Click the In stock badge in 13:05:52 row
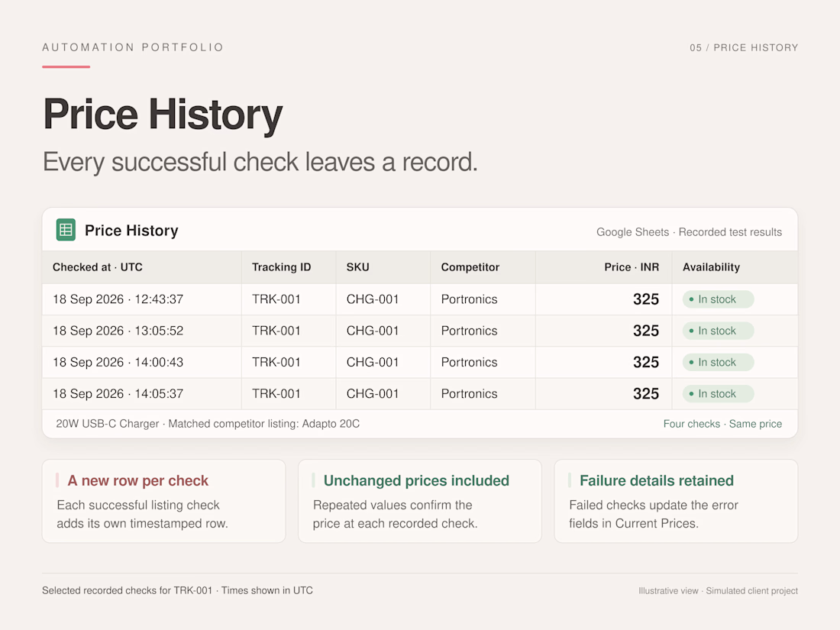 point(718,331)
